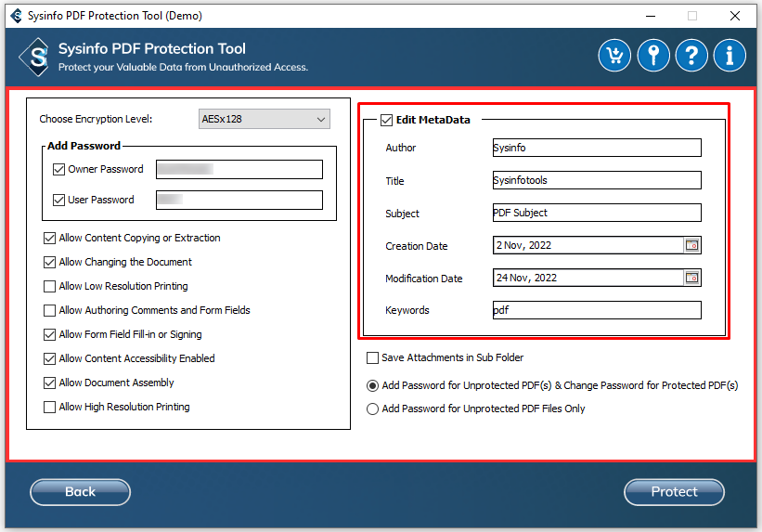Open the key activation icon
Image resolution: width=762 pixels, height=532 pixels.
[x=652, y=56]
